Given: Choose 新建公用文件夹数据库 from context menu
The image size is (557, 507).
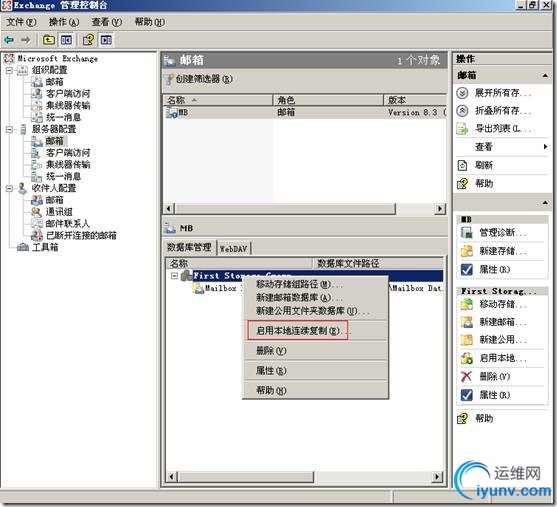Looking at the screenshot, I should [x=315, y=311].
